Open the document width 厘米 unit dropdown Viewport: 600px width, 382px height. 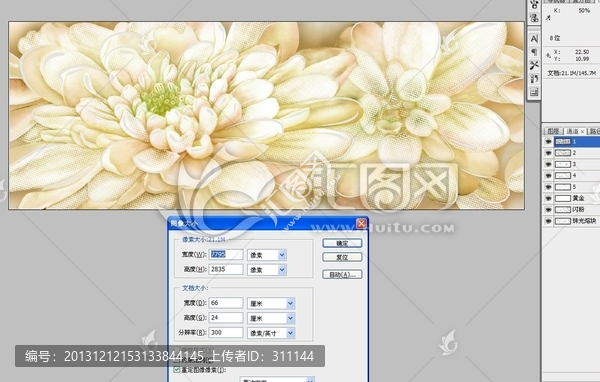[x=290, y=304]
